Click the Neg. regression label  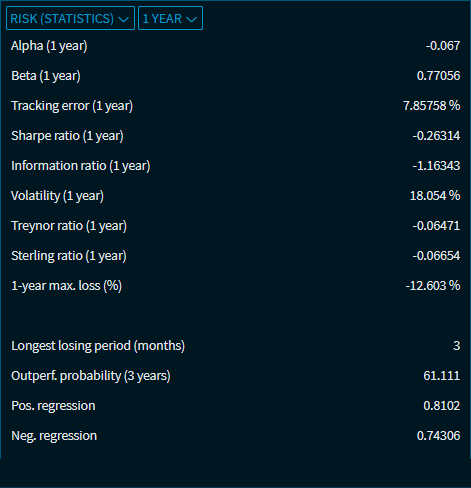pos(54,436)
